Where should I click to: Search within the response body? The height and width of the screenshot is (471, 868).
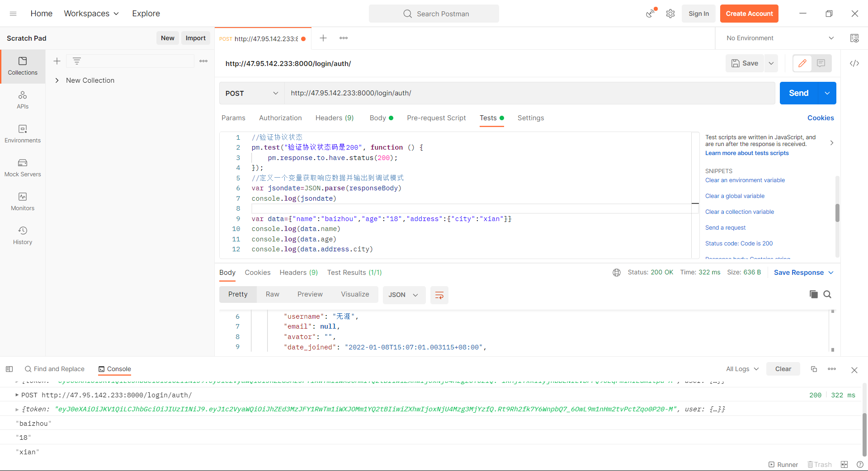pos(827,294)
